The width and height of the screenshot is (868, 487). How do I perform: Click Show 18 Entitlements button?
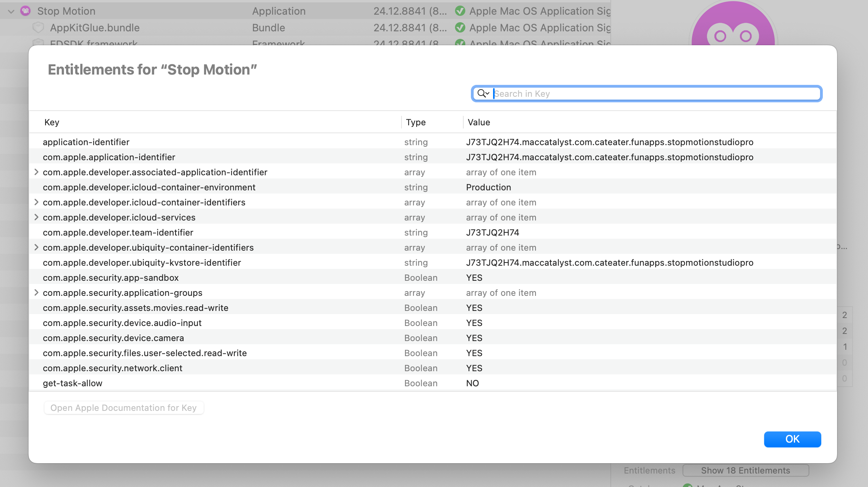coord(746,470)
